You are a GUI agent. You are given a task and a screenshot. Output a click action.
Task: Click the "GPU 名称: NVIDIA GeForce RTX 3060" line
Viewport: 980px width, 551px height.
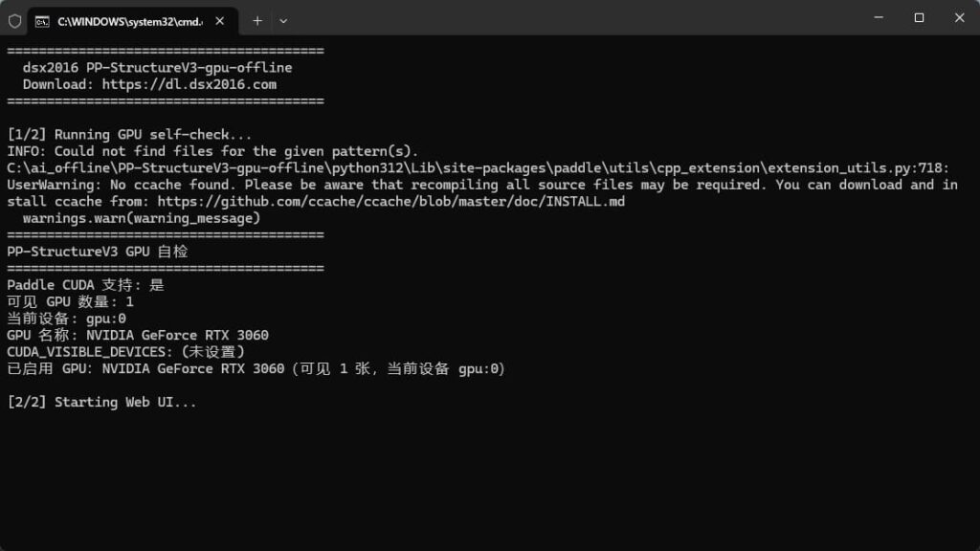coord(138,336)
